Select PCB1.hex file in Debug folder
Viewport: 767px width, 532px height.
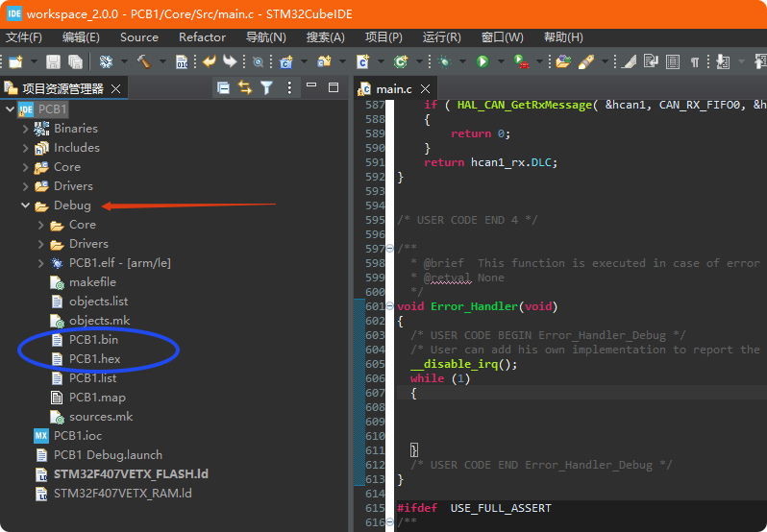pyautogui.click(x=94, y=359)
